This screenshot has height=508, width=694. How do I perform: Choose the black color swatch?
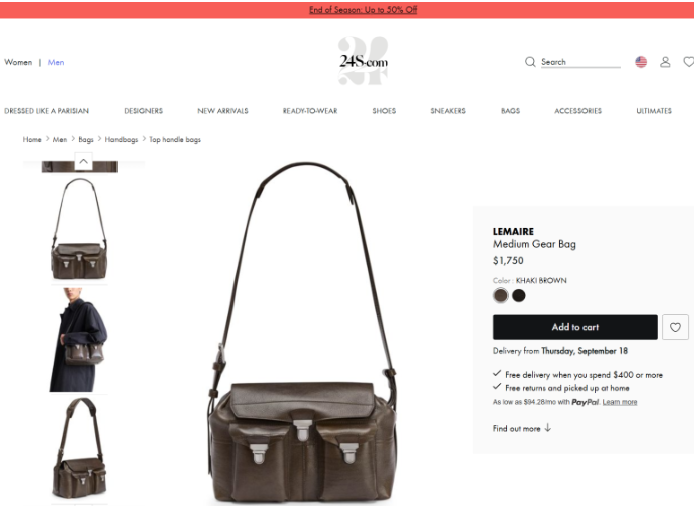(519, 295)
